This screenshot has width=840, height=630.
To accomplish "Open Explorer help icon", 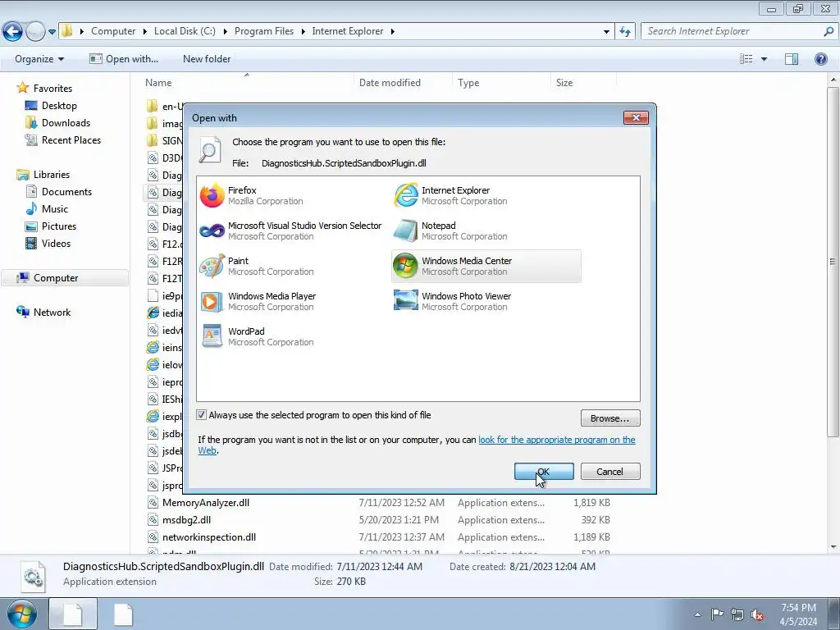I will pyautogui.click(x=820, y=59).
